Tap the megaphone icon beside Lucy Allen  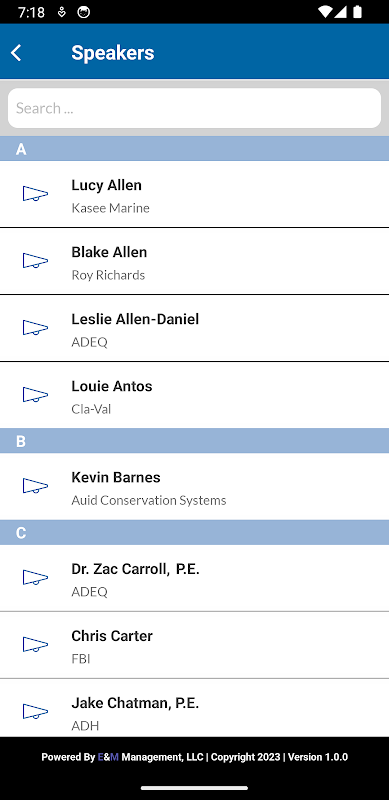(35, 194)
